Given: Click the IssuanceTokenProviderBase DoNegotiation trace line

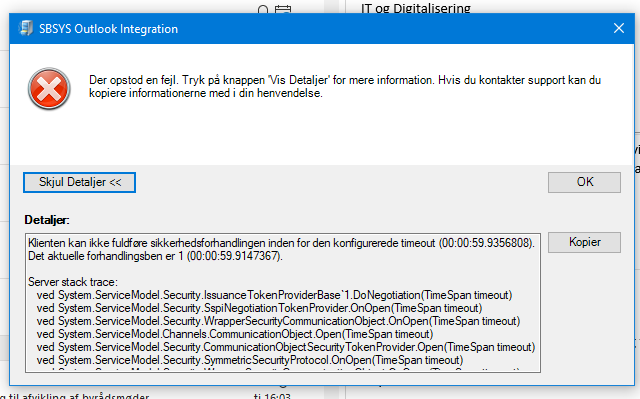Looking at the screenshot, I should (x=274, y=295).
